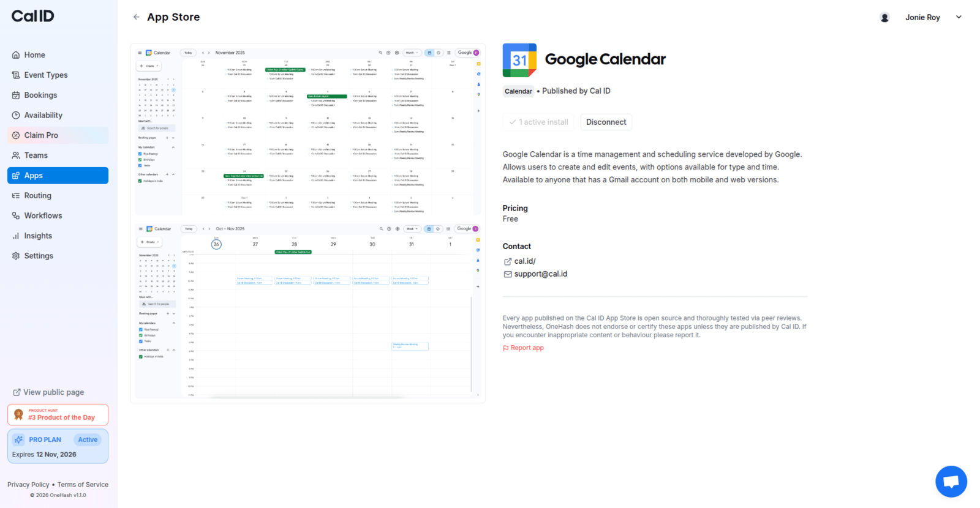This screenshot has height=508, width=980.
Task: Open Settings in the sidebar
Action: pos(58,256)
